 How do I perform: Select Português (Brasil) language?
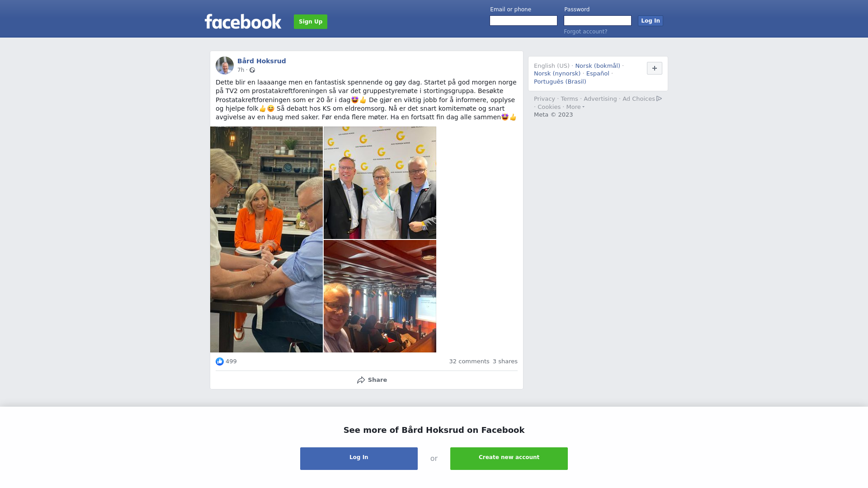tap(560, 82)
